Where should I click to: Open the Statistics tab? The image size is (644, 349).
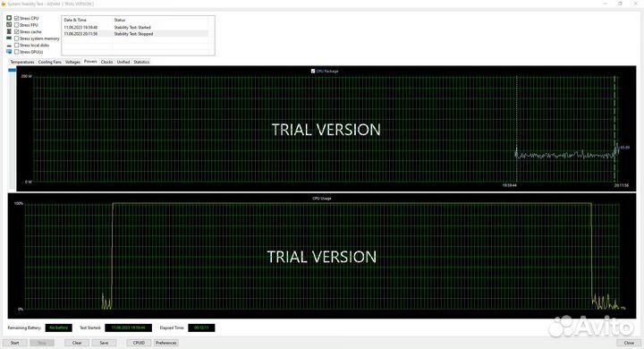tap(141, 62)
